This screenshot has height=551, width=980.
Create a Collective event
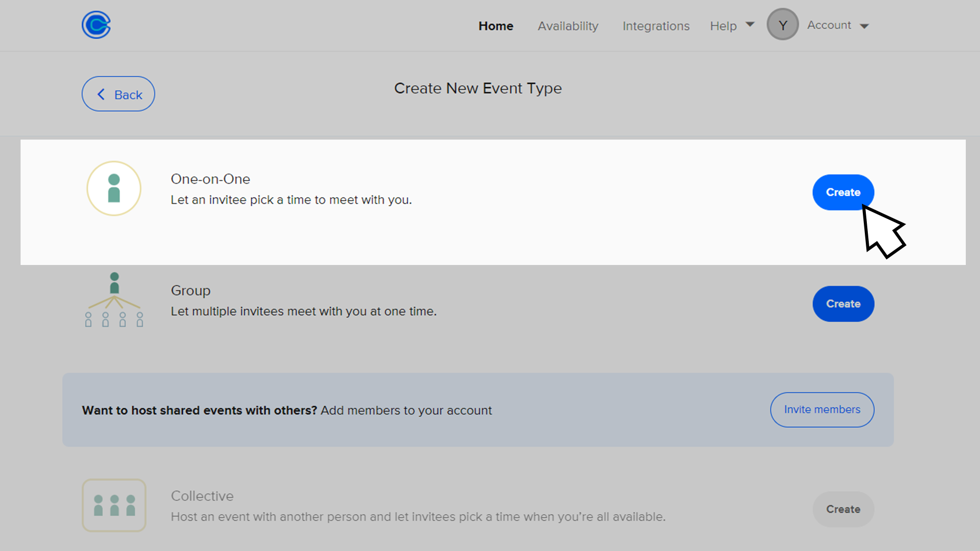click(x=843, y=509)
